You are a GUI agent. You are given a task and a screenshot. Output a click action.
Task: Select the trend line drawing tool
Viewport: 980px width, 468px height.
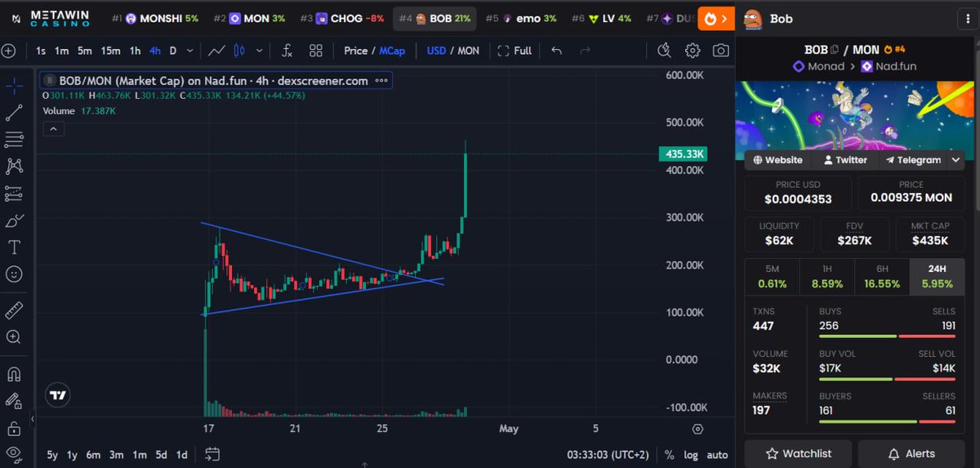click(14, 113)
